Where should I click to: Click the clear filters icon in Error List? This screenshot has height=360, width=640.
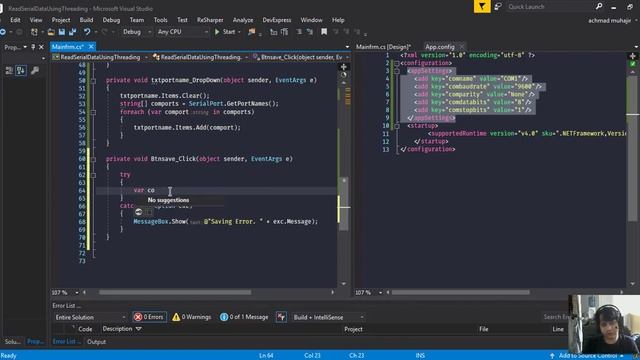[x=281, y=317]
